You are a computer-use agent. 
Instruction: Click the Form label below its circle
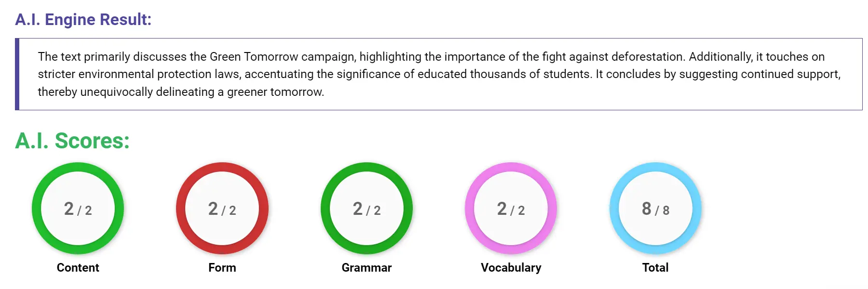click(x=222, y=267)
